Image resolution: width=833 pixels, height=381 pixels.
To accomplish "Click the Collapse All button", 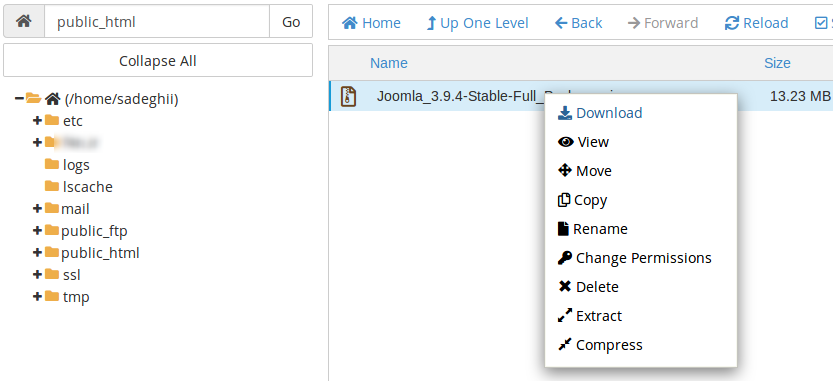I will click(x=158, y=61).
